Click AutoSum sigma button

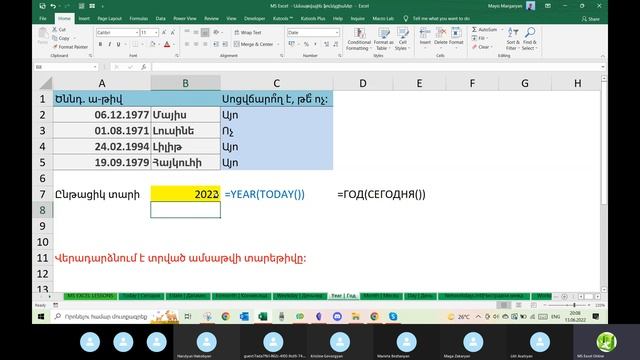484,30
